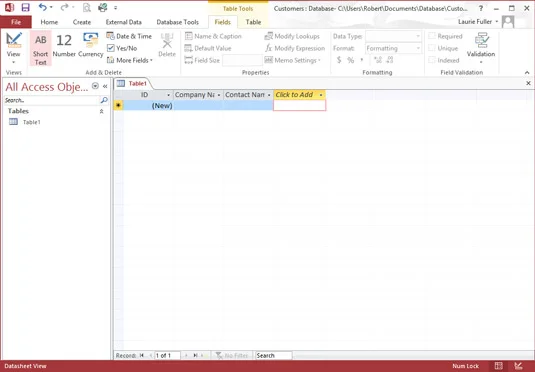Go to first record navigation button
The image size is (535, 372).
[x=142, y=355]
